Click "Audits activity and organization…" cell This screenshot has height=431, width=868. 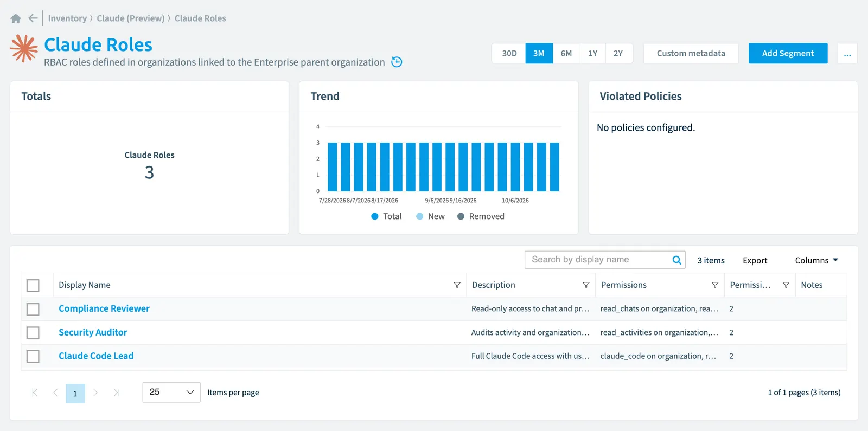[x=530, y=332]
